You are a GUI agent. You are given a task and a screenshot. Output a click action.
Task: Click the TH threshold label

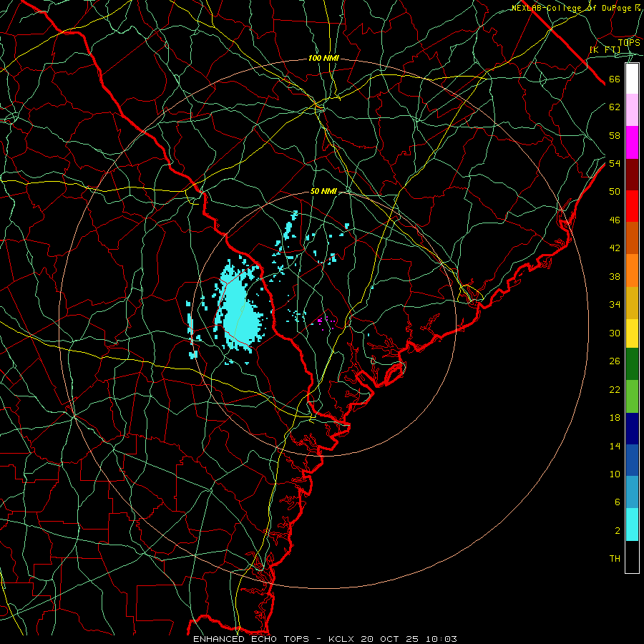615,558
